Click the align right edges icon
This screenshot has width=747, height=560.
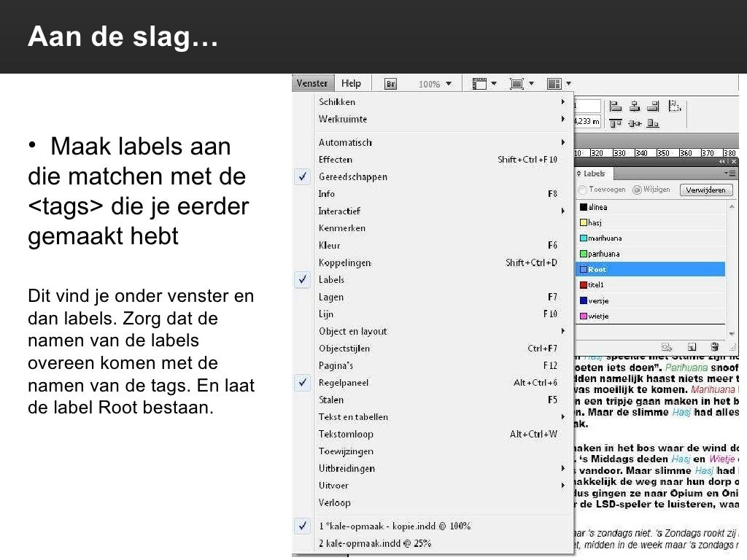[x=653, y=106]
